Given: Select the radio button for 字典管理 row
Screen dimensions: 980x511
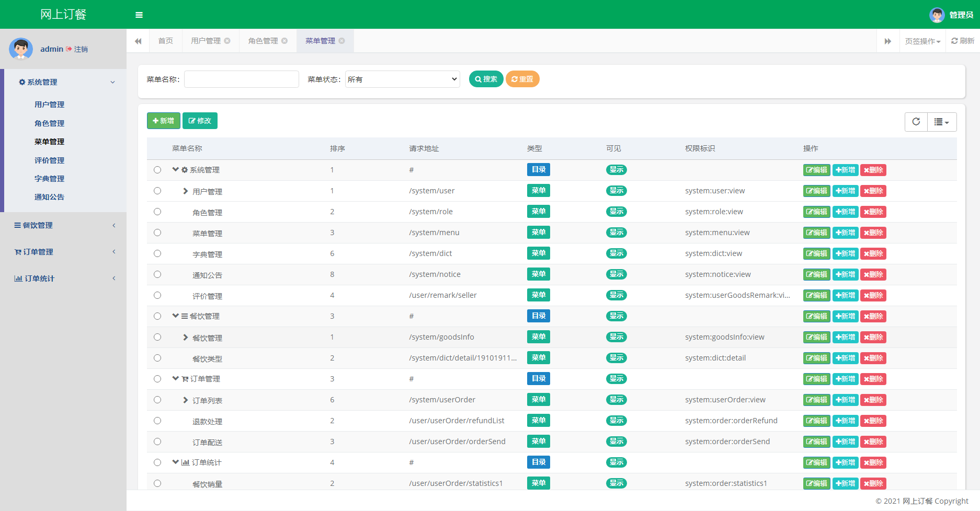Looking at the screenshot, I should [x=157, y=253].
